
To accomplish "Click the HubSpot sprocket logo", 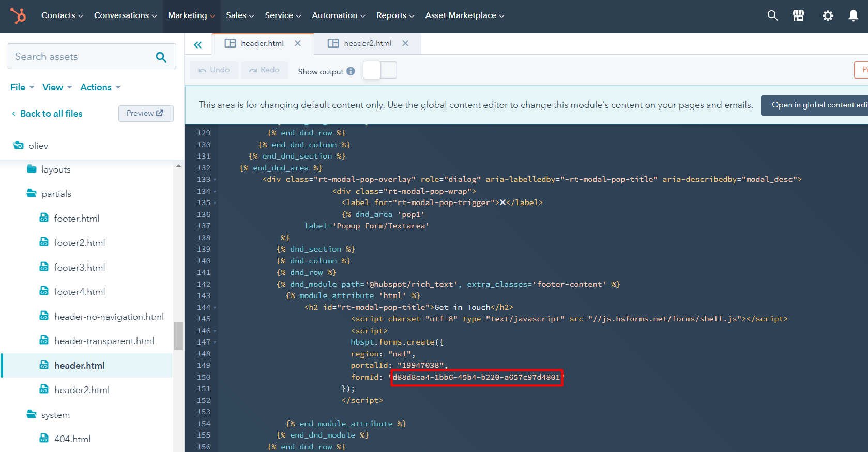I will 18,16.
